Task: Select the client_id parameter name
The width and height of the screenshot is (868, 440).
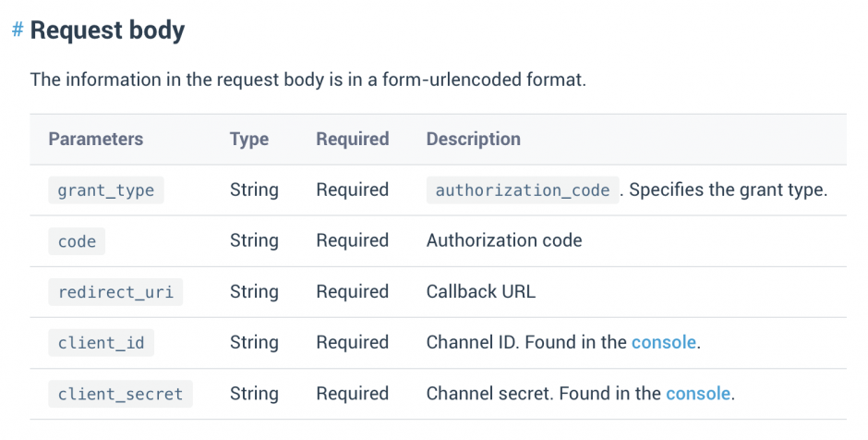Action: tap(101, 343)
